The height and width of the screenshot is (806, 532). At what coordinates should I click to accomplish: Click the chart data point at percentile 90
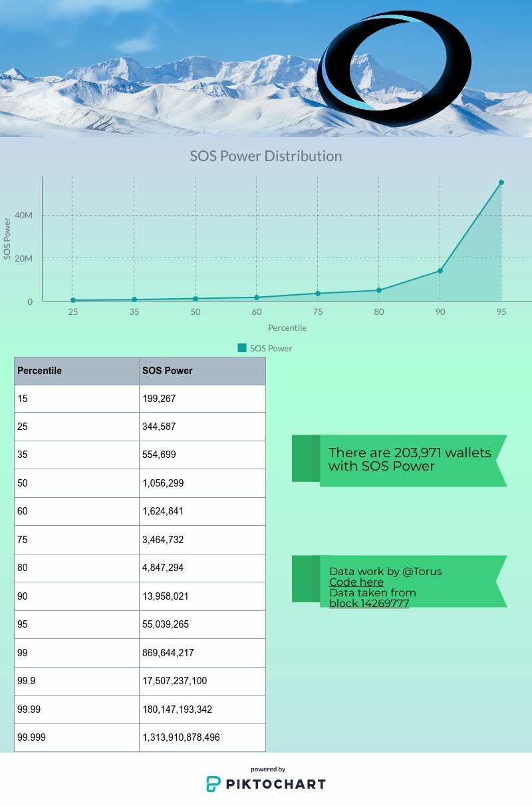[x=440, y=271]
